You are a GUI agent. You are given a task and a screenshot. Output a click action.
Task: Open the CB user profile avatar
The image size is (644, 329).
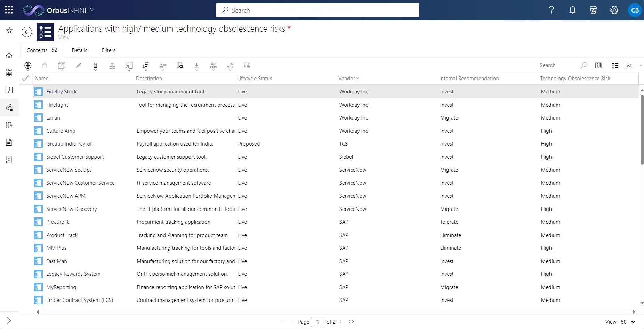635,10
